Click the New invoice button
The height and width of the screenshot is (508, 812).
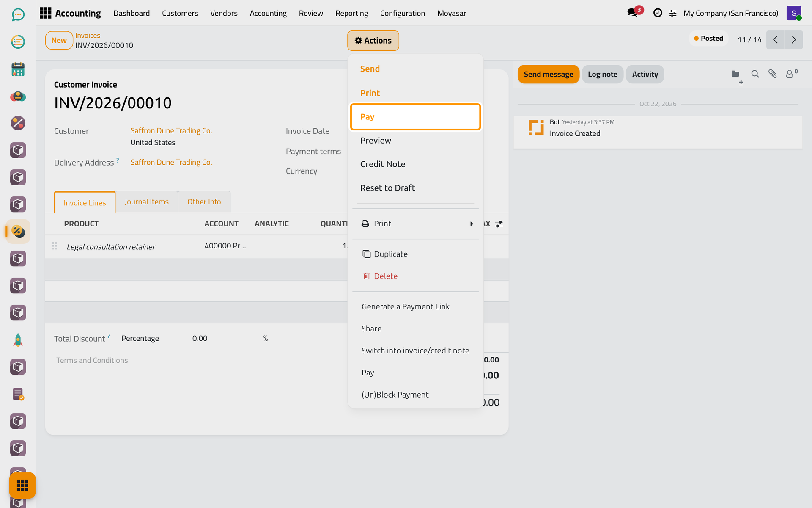click(59, 41)
